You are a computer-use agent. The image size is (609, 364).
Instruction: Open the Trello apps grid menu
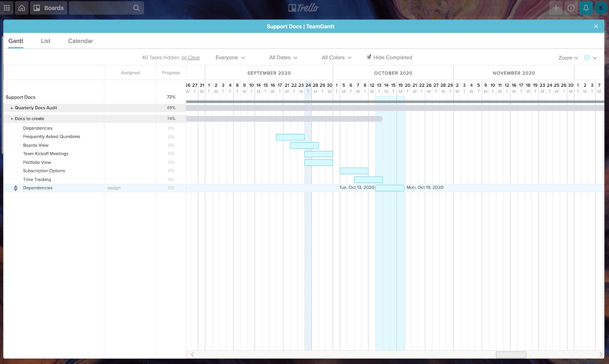(6, 8)
